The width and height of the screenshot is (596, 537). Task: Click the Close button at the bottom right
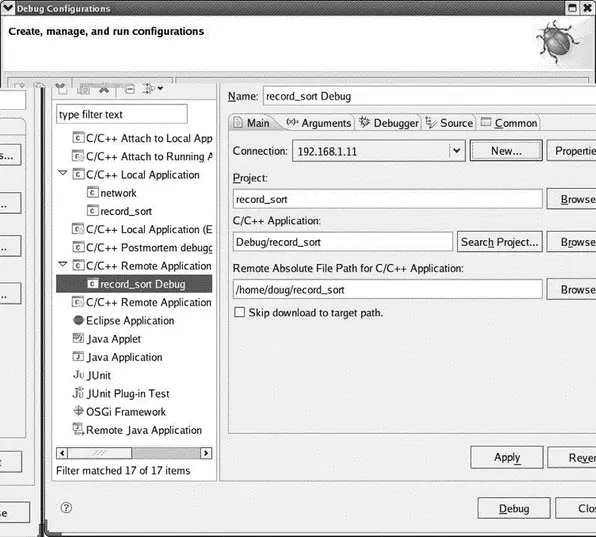point(575,508)
